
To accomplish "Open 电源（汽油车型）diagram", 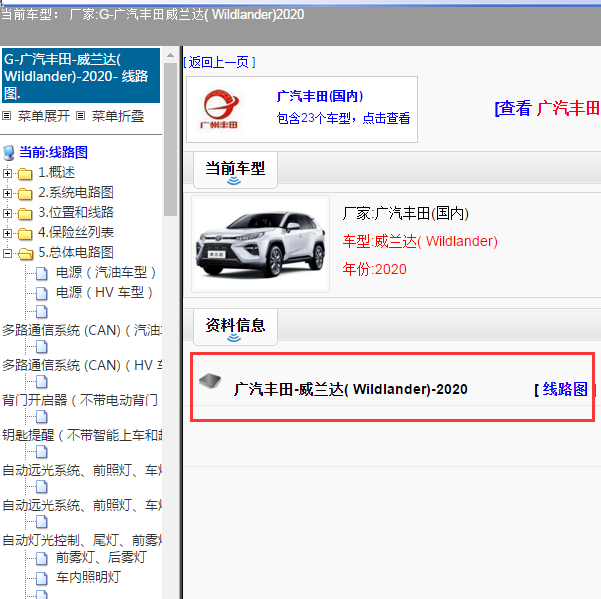I will click(x=106, y=272).
